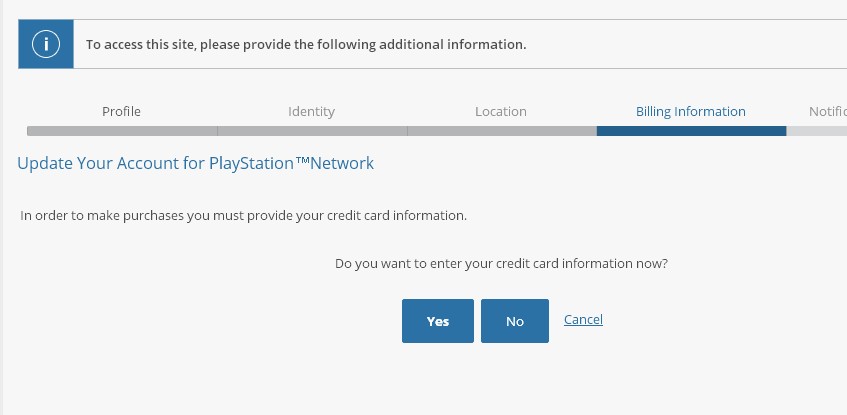Click 'PlayStation™Network' in the heading
The image size is (847, 415).
[291, 162]
